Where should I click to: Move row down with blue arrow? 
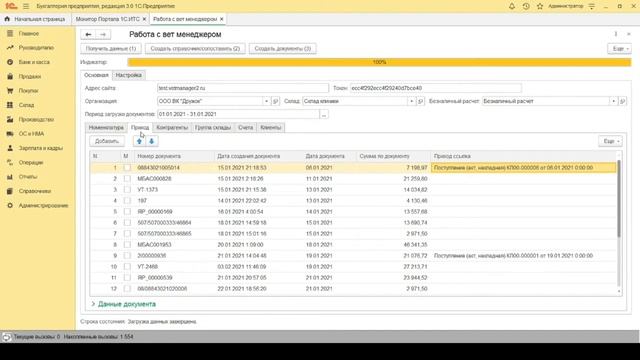(151, 141)
